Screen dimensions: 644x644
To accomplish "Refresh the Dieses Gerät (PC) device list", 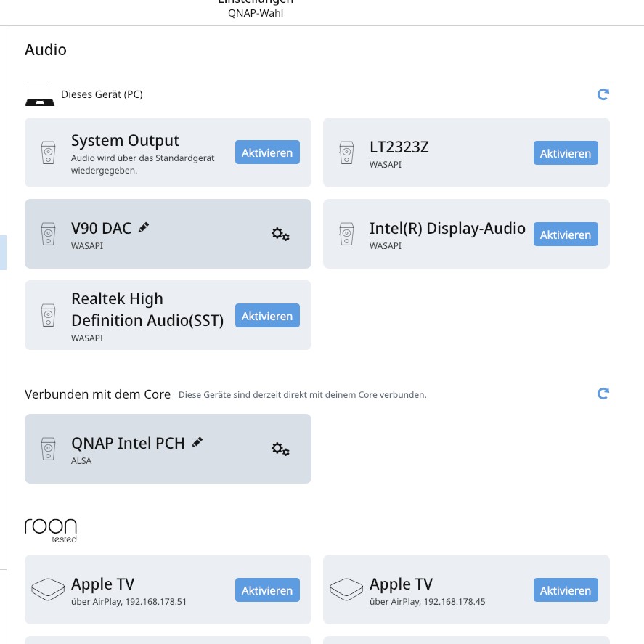I will coord(603,94).
